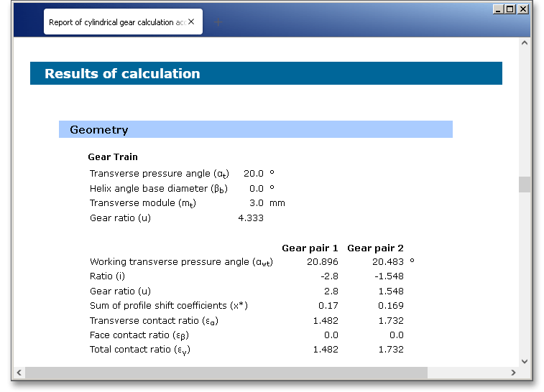Select the Gear pair 2 column header

coord(375,248)
